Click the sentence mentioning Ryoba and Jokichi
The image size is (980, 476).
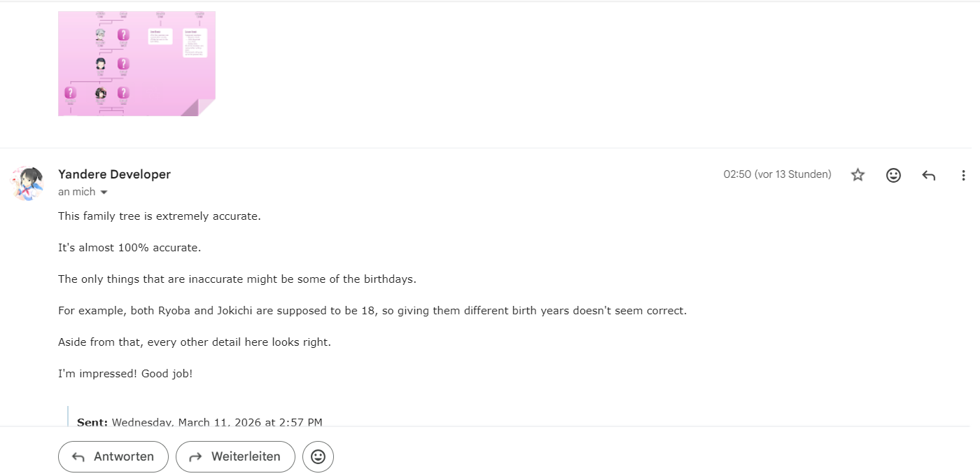point(372,311)
